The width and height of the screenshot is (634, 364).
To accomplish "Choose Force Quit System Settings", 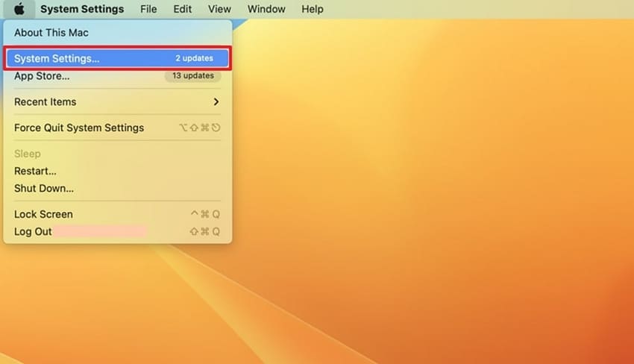I will click(x=117, y=128).
